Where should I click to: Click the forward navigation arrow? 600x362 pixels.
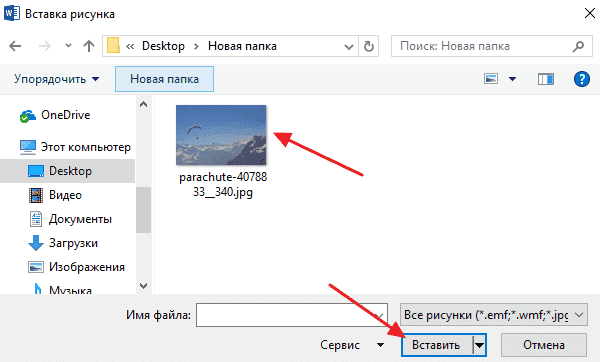click(x=45, y=46)
